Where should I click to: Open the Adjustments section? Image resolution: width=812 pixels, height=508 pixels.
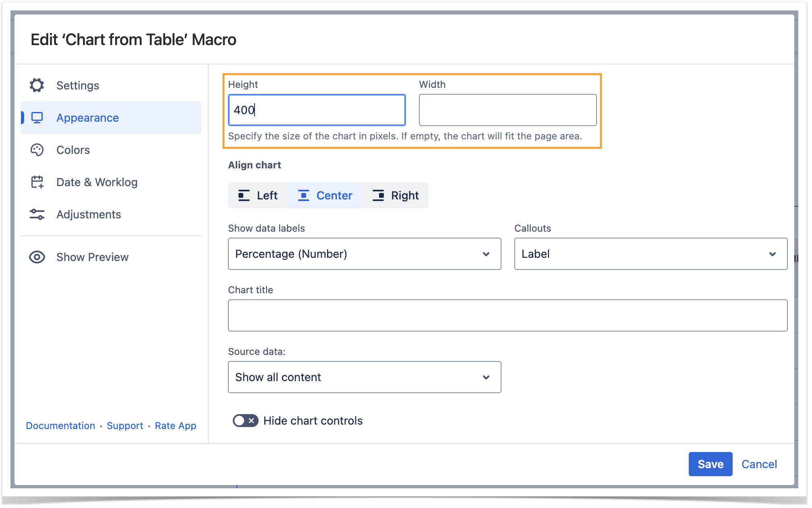[89, 214]
